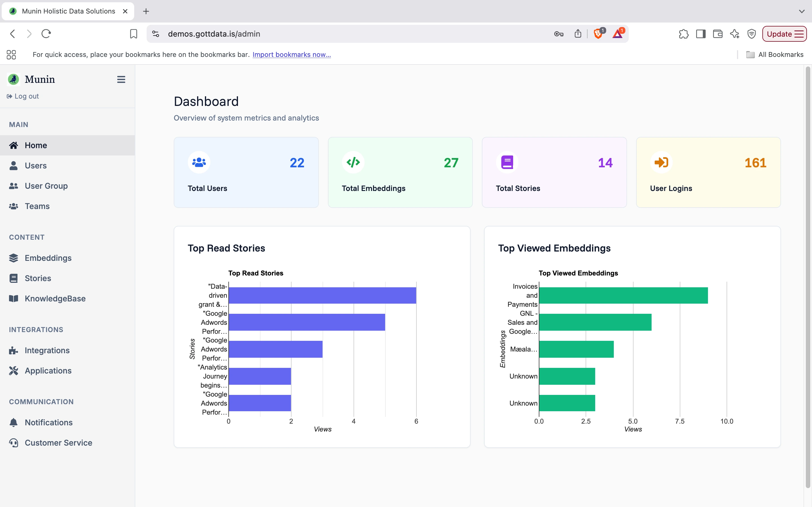The image size is (812, 507).
Task: Collapse the sidebar via the hamburger menu
Action: click(121, 79)
